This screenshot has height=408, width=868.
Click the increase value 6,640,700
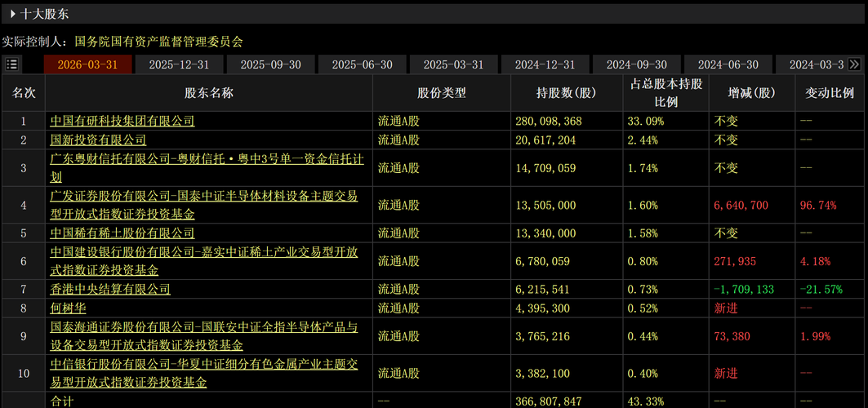tap(741, 205)
